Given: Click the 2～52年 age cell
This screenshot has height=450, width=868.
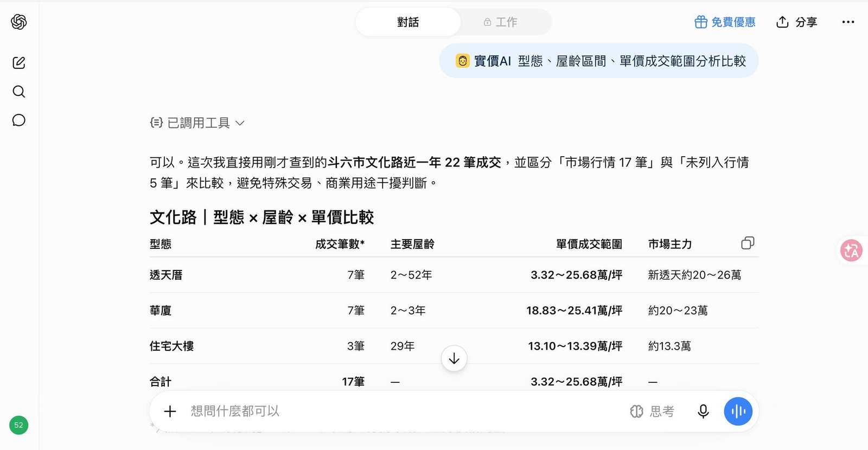Looking at the screenshot, I should tap(411, 275).
